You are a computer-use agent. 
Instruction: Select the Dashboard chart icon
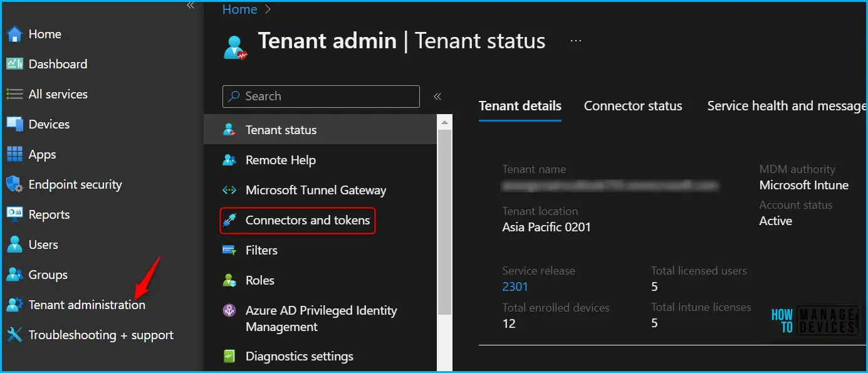pyautogui.click(x=14, y=64)
